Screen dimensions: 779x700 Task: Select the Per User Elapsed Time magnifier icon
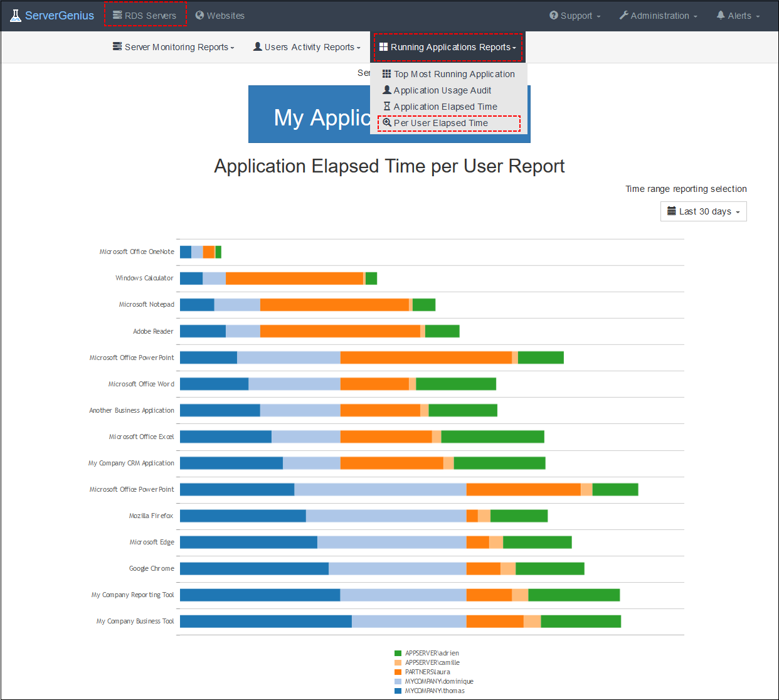[x=386, y=123]
